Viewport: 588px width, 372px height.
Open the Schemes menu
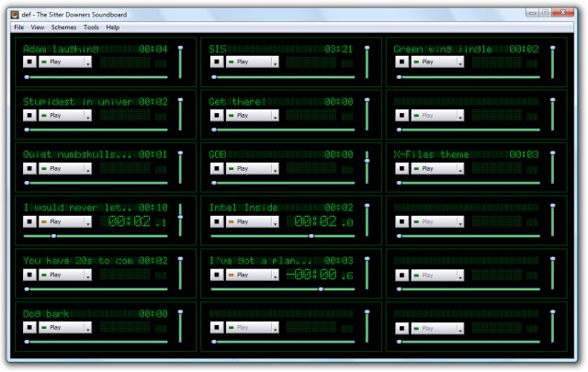tap(63, 28)
